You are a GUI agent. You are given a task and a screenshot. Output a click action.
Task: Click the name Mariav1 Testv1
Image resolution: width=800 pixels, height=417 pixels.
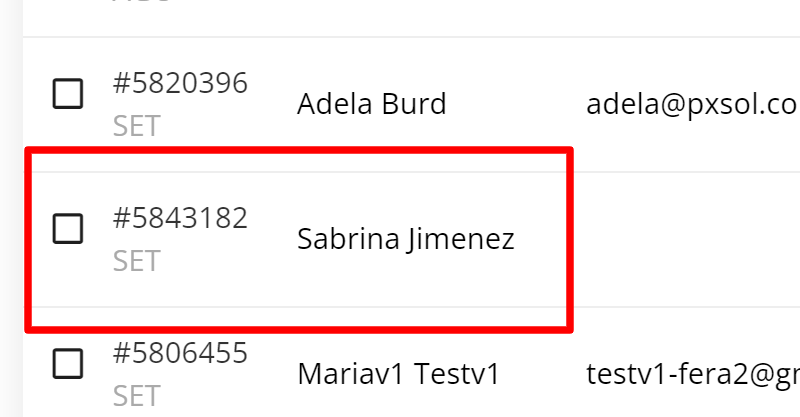pyautogui.click(x=397, y=374)
